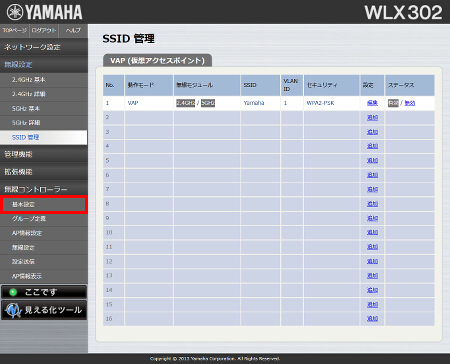Image resolution: width=450 pixels, height=364 pixels.
Task: Click 追加 link in row 6
Action: (372, 175)
